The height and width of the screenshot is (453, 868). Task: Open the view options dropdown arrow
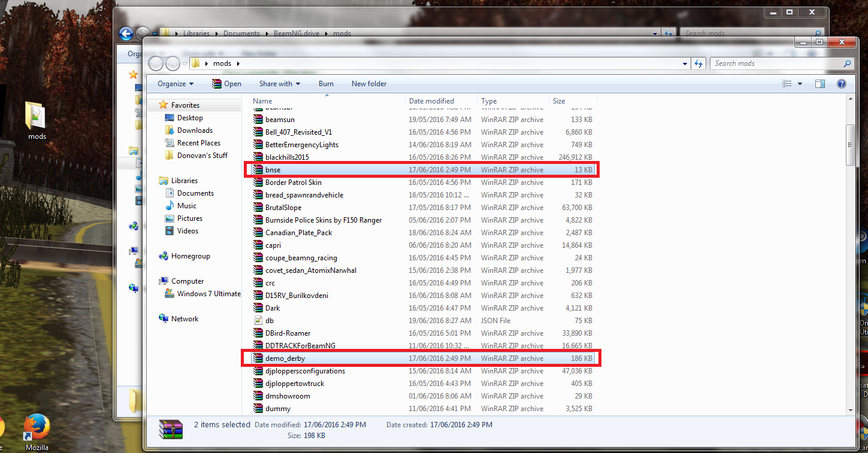coord(800,84)
